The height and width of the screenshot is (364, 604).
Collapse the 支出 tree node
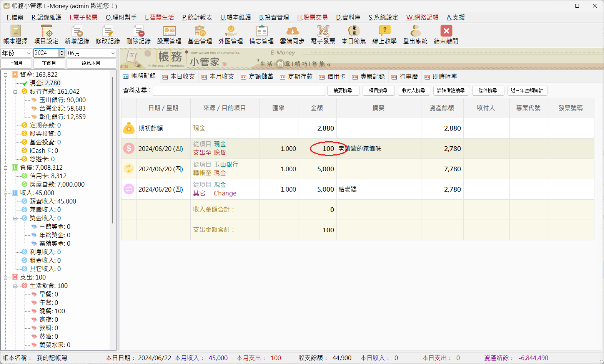pos(5,278)
